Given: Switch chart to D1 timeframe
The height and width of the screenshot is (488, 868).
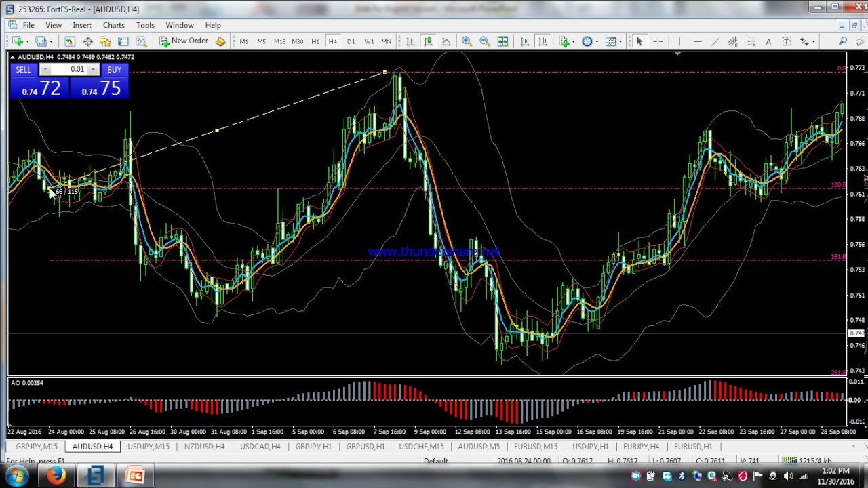Looking at the screenshot, I should point(351,41).
